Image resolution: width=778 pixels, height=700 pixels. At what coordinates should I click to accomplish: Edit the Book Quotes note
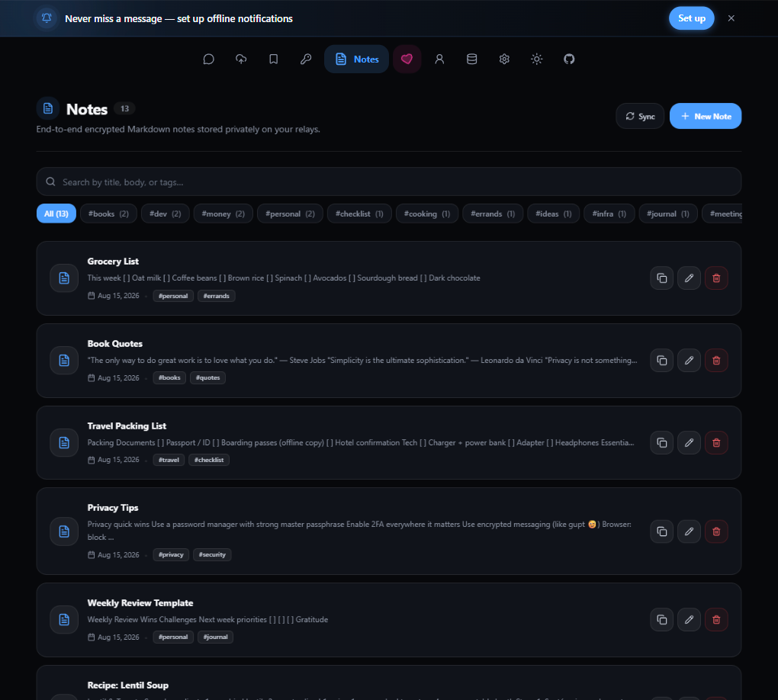pyautogui.click(x=690, y=360)
